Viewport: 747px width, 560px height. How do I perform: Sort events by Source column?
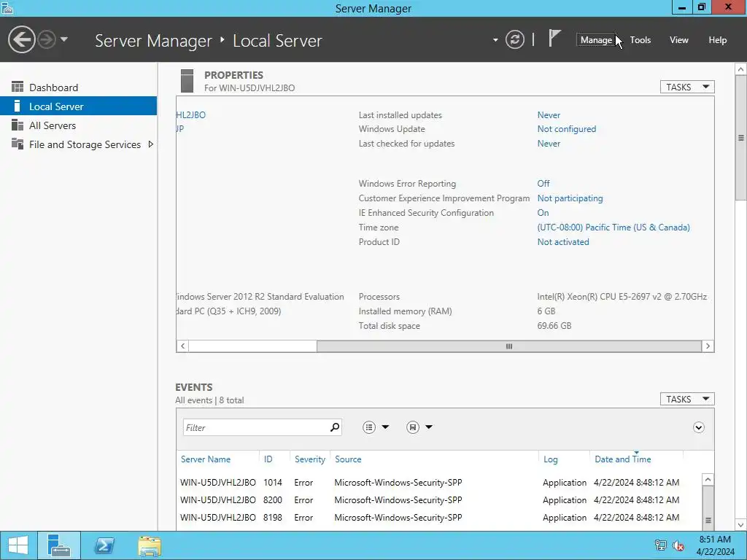point(348,459)
